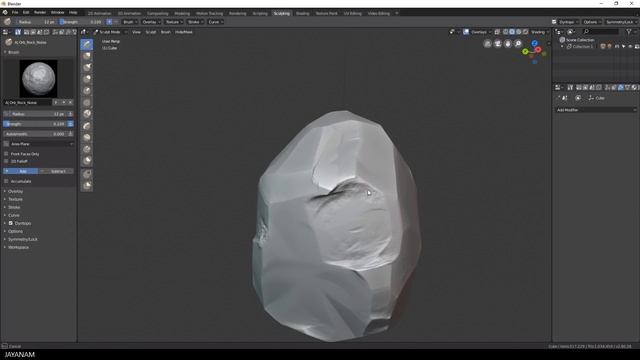This screenshot has height=360, width=640.
Task: Switch to Modeling workspace tab
Action: point(182,13)
